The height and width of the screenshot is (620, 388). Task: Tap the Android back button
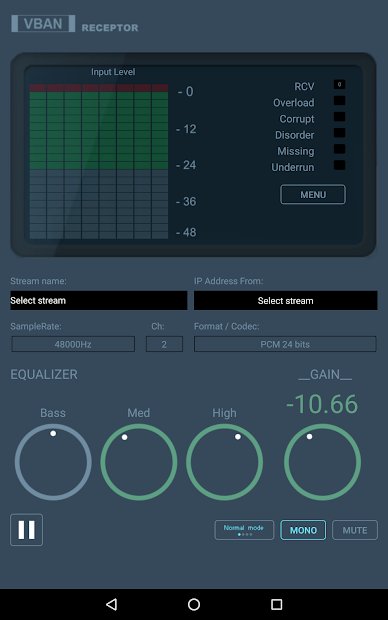pyautogui.click(x=112, y=604)
